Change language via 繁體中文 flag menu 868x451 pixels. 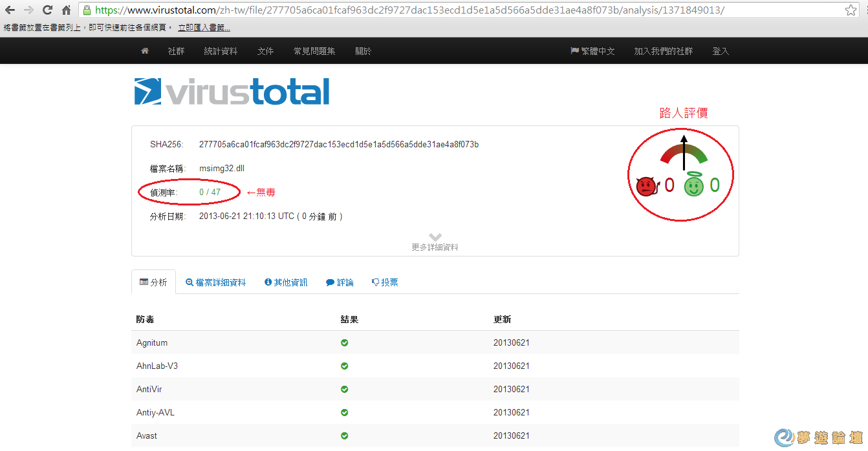(x=592, y=51)
